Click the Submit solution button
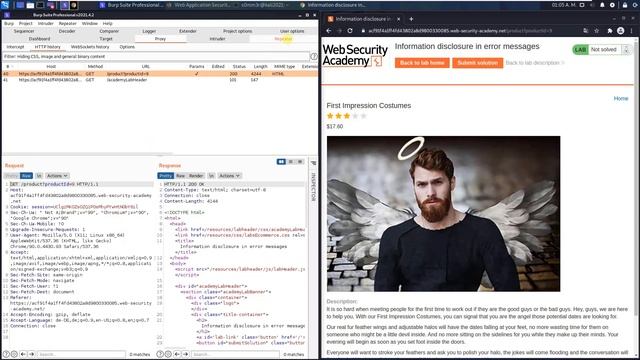Viewport: 640px width, 360px height. point(478,63)
